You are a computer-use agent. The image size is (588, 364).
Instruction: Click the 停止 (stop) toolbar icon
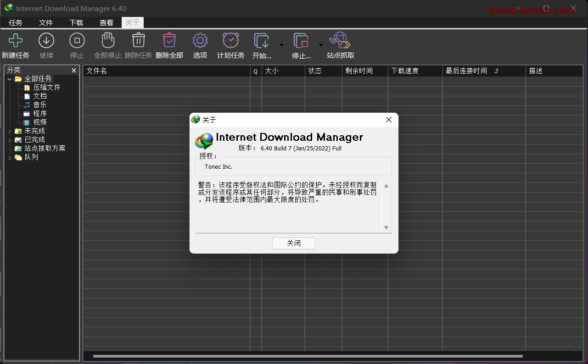[77, 40]
